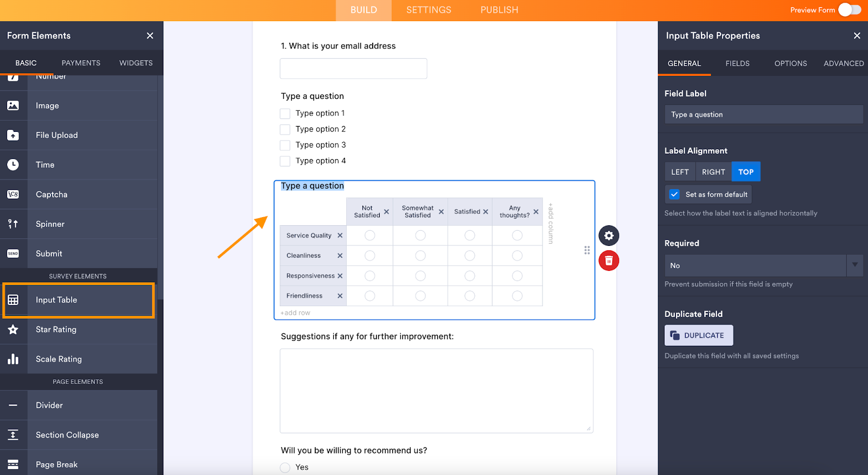Open the Required dropdown
Screen dimensions: 868x475
(x=764, y=265)
